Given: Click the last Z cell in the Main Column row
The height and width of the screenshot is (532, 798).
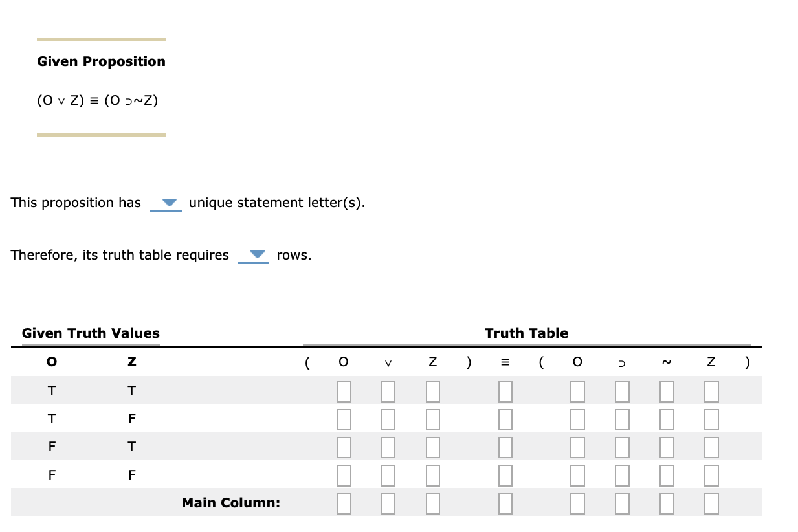Looking at the screenshot, I should [711, 503].
